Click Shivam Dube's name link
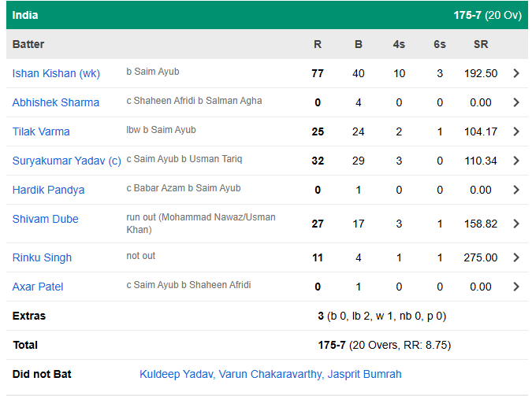 (46, 219)
